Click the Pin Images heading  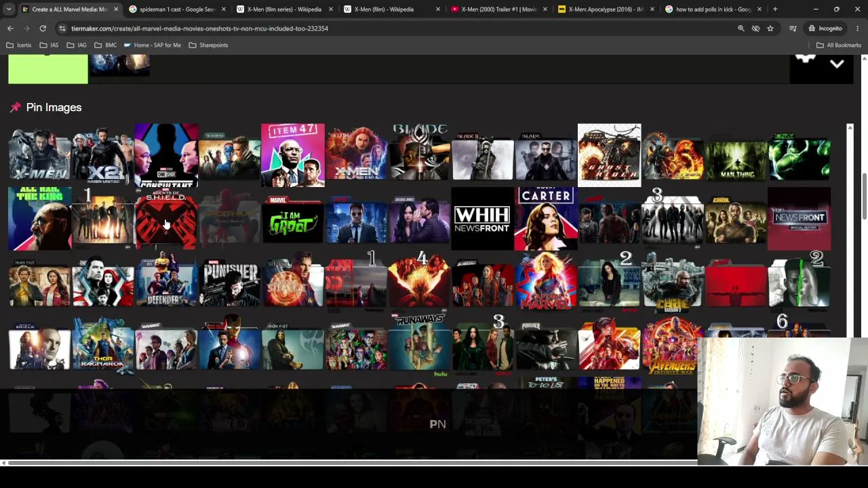[54, 107]
